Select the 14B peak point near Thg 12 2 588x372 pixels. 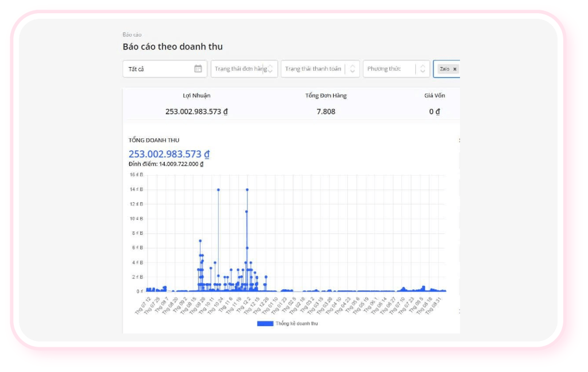tap(247, 189)
